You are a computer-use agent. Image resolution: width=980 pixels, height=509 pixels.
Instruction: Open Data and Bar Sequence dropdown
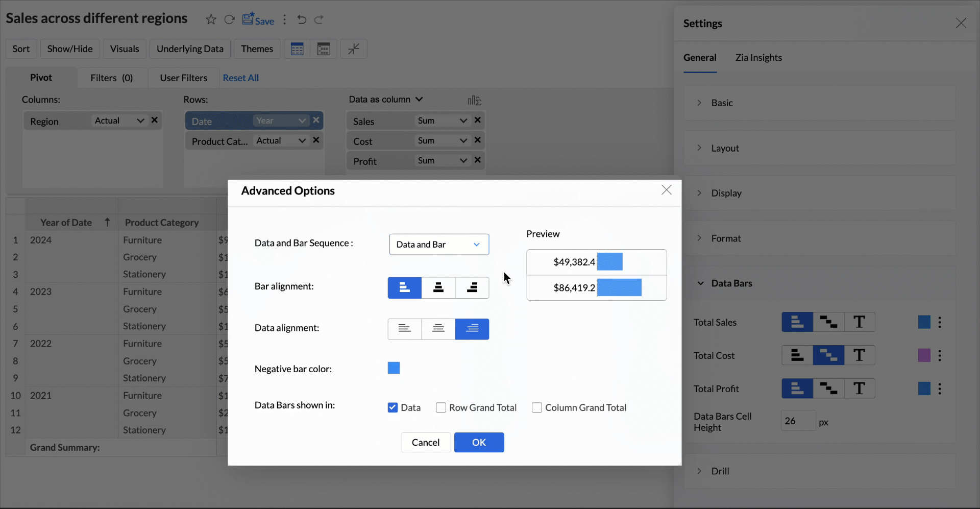(x=439, y=245)
